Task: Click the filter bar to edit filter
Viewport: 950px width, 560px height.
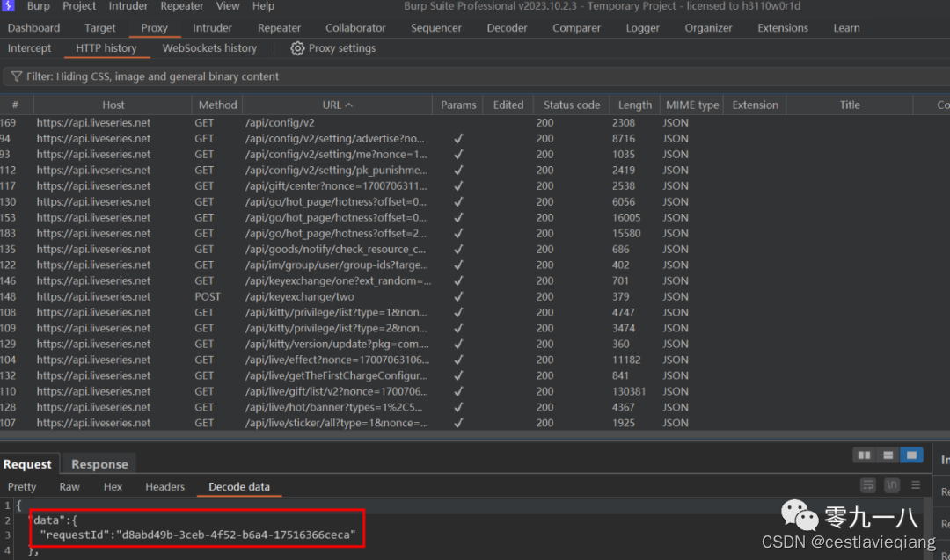Action: click(x=476, y=76)
